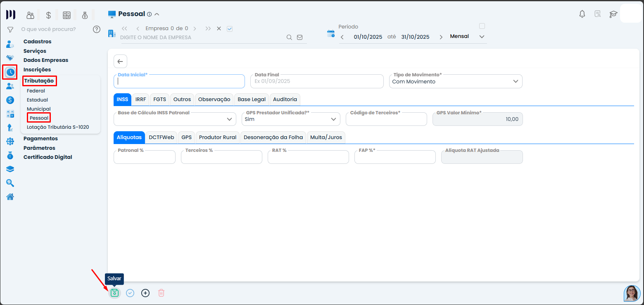Collapse the Pessoal title chevron

coord(157,14)
